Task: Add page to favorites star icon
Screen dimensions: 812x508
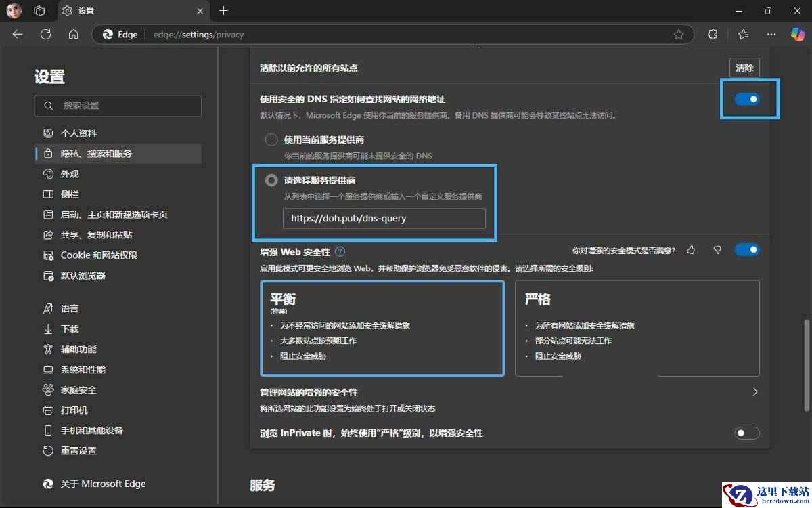Action: coord(679,35)
